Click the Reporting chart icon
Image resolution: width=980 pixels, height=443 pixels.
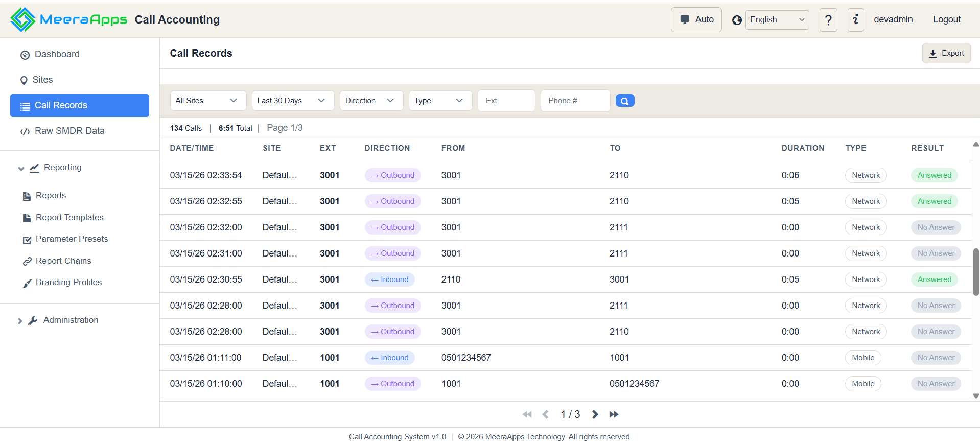tap(34, 168)
